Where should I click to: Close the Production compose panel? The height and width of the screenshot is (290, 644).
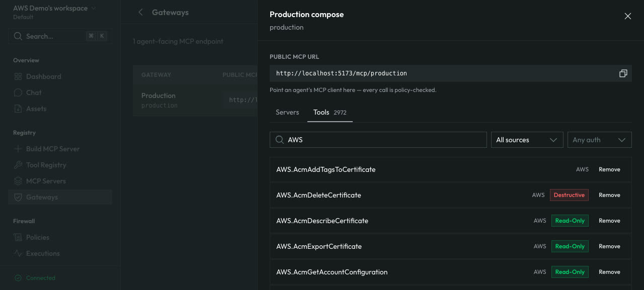(627, 16)
